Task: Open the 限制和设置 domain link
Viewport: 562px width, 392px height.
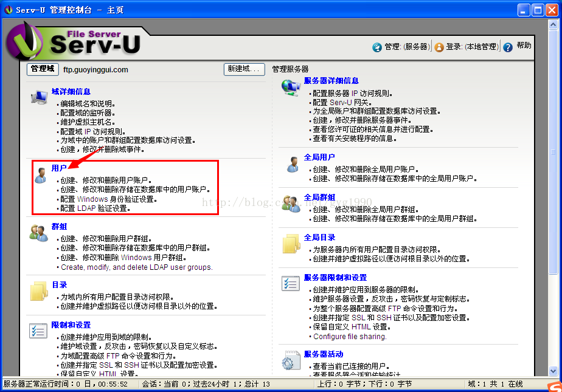Action: click(x=71, y=325)
